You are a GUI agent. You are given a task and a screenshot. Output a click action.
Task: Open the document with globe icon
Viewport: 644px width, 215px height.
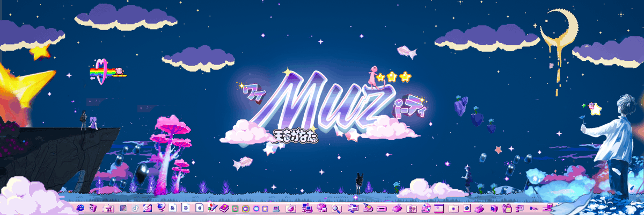(467, 208)
